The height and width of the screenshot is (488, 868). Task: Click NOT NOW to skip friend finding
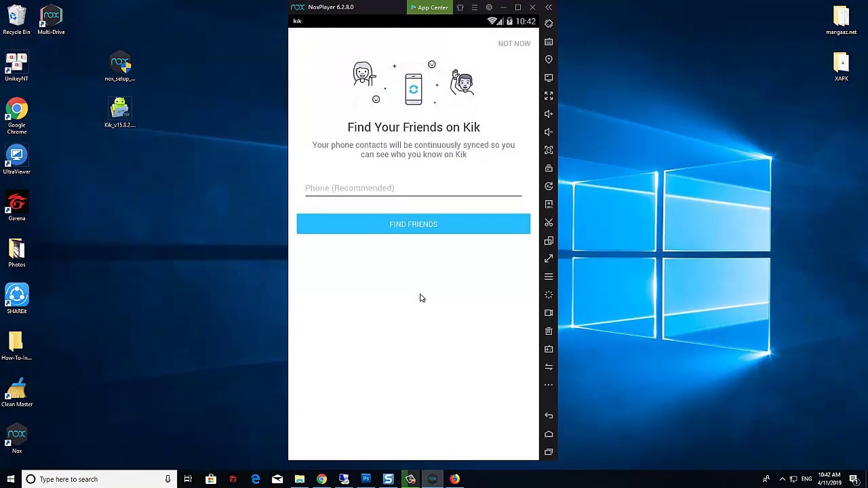(514, 43)
